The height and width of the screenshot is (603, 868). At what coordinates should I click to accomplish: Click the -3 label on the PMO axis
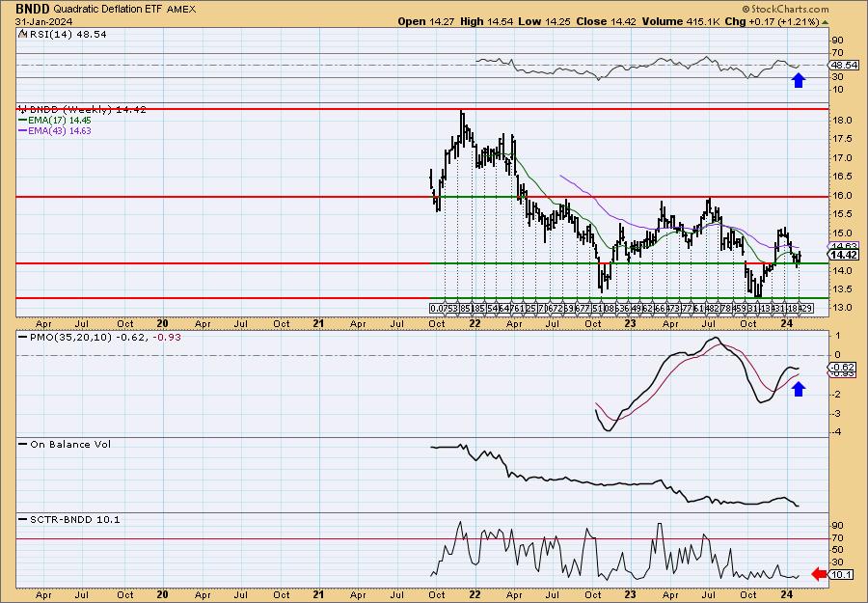tap(838, 414)
